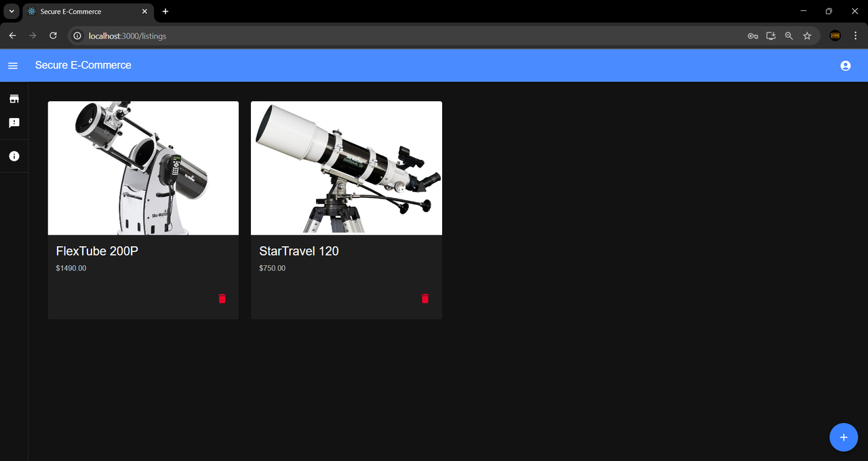Open the saved passwords key icon
Screen dimensions: 868x461
click(x=753, y=36)
